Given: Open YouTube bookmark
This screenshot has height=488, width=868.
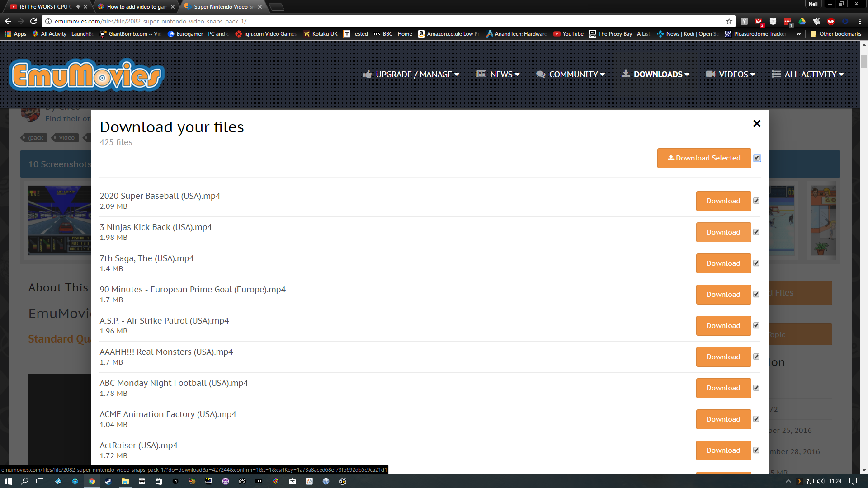Looking at the screenshot, I should pos(568,34).
